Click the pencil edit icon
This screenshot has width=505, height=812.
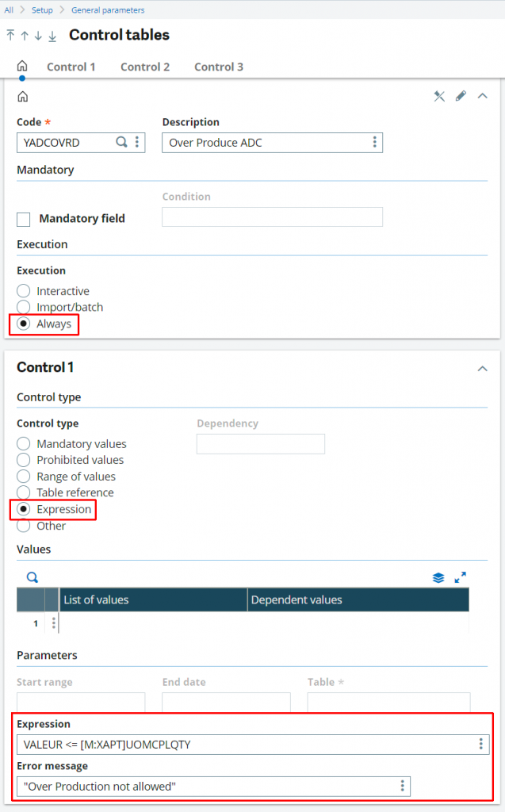click(x=461, y=96)
